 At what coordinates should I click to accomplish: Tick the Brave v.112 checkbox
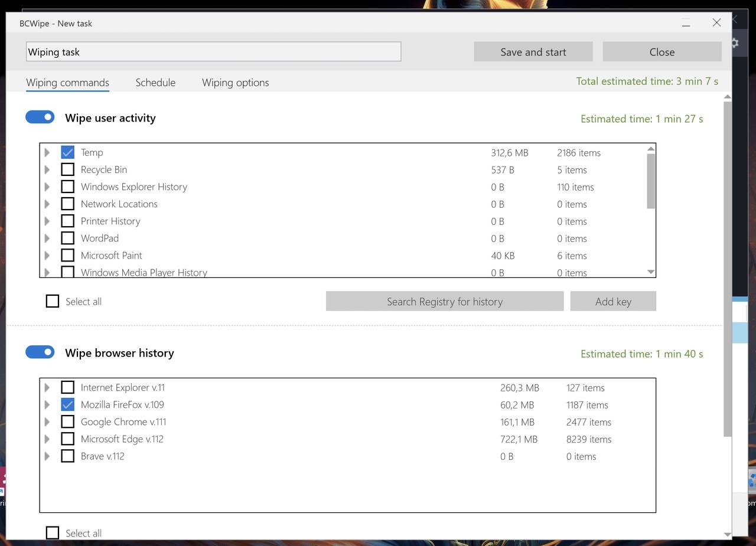point(68,456)
